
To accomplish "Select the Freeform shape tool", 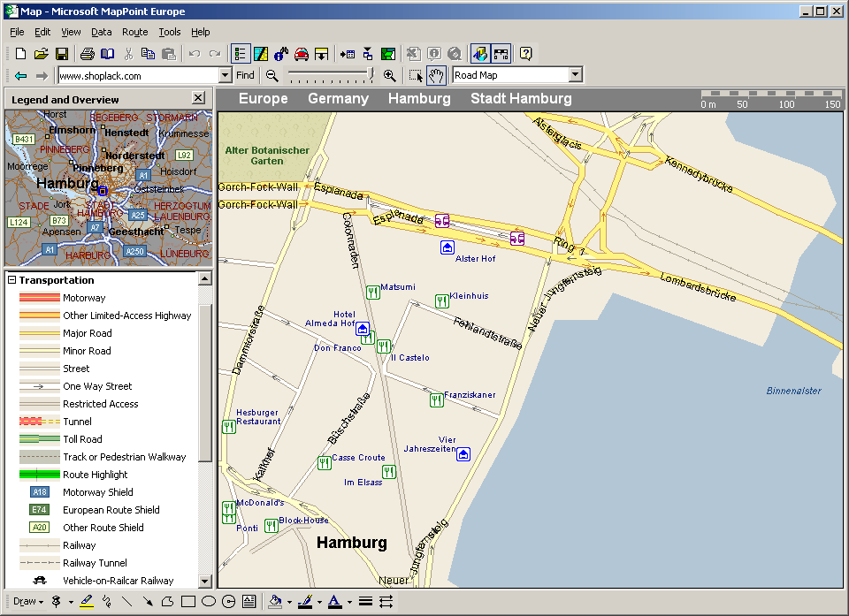I will [x=167, y=601].
